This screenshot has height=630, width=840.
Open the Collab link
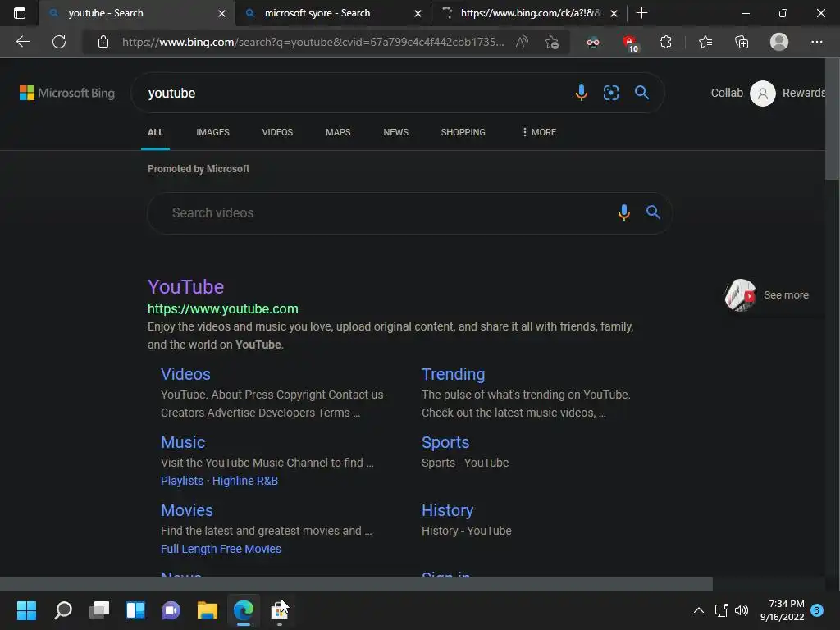(x=727, y=93)
